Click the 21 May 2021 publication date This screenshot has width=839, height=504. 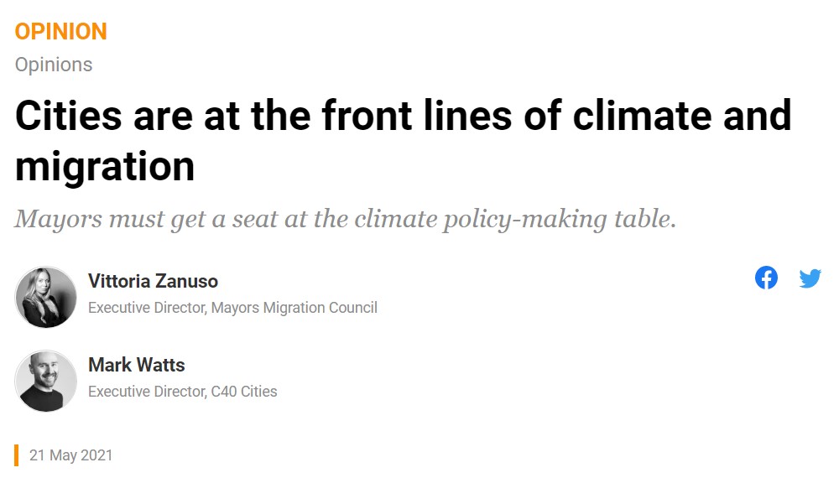click(71, 455)
